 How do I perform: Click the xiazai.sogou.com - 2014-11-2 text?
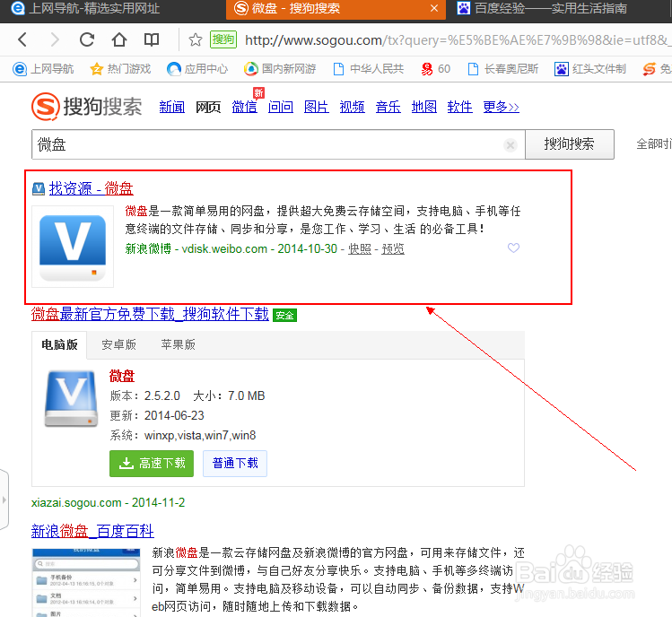[x=108, y=502]
